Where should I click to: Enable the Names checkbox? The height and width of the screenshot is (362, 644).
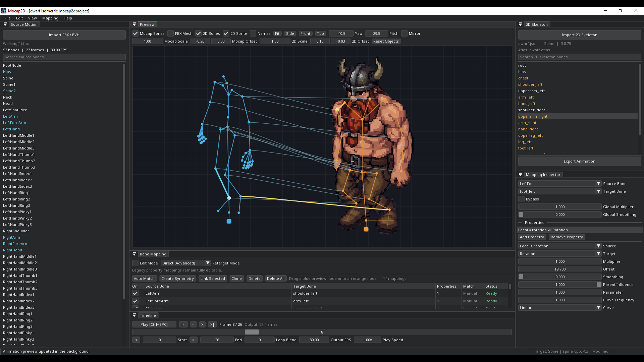253,34
